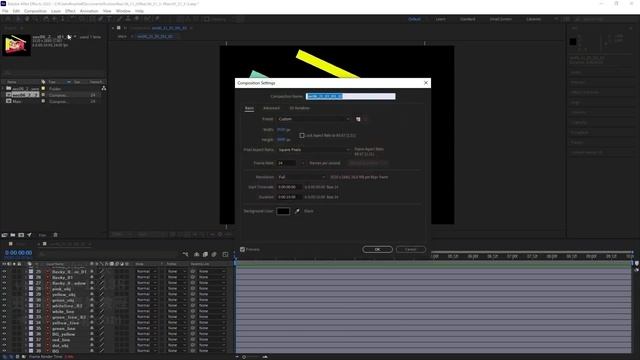Pick background color with the eyedropper
Screen dimensions: 640x360
pos(297,211)
